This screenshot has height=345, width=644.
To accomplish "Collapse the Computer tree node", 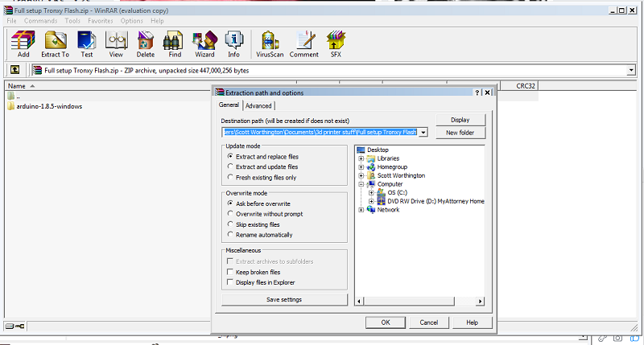I will coord(361,184).
